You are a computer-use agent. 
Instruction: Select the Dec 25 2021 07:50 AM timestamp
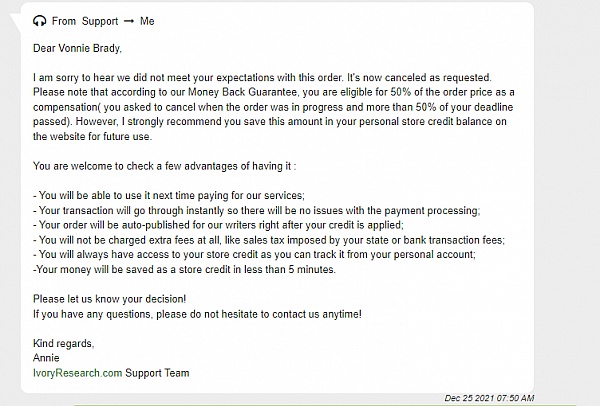pos(489,398)
